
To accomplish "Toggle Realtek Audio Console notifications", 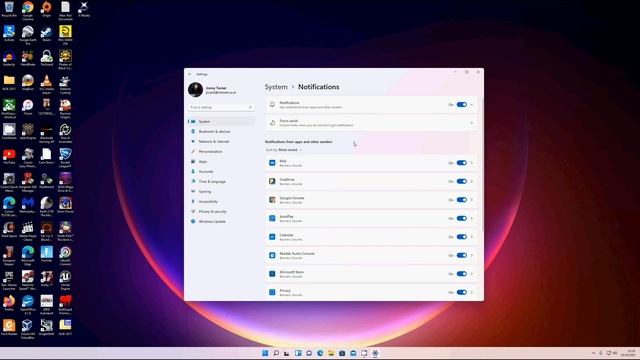I will click(x=462, y=255).
